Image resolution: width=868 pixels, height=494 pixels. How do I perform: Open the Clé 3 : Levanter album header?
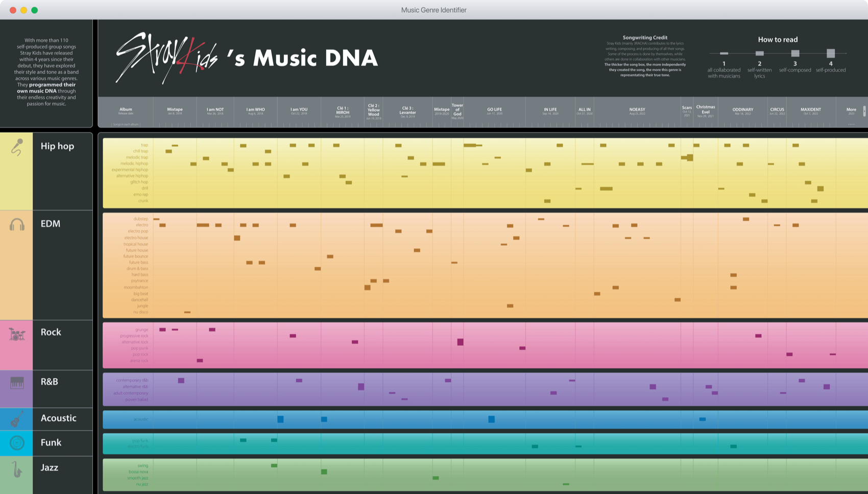[407, 112]
